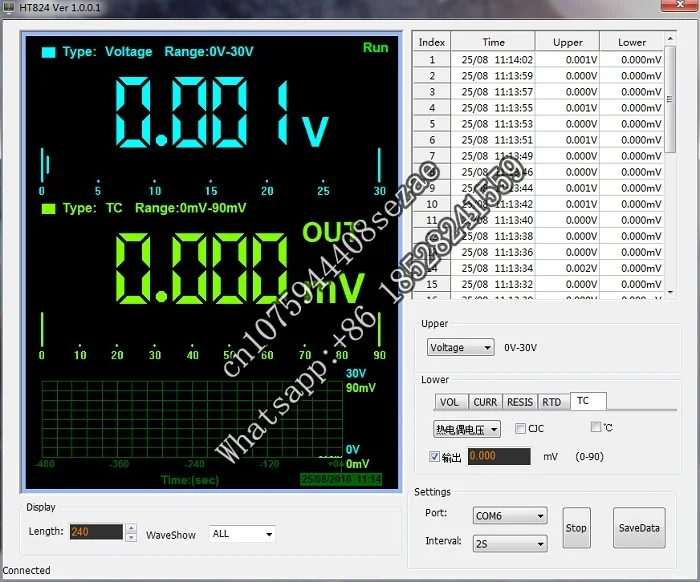Click the Range:0mV-90mV label
The height and width of the screenshot is (582, 700).
[x=191, y=208]
